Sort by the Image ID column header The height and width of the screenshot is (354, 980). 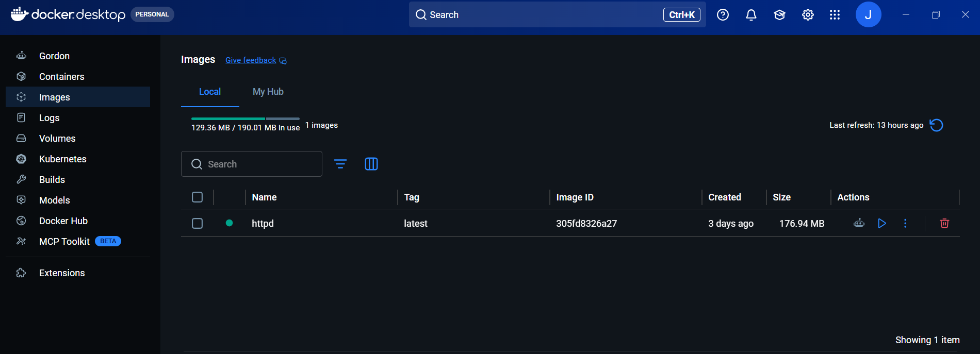(x=575, y=197)
